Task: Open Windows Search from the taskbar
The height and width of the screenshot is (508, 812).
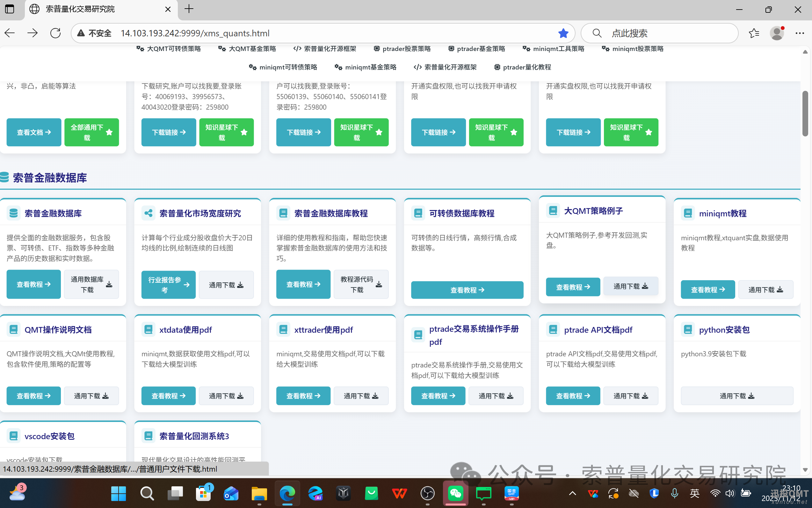Action: [x=147, y=493]
